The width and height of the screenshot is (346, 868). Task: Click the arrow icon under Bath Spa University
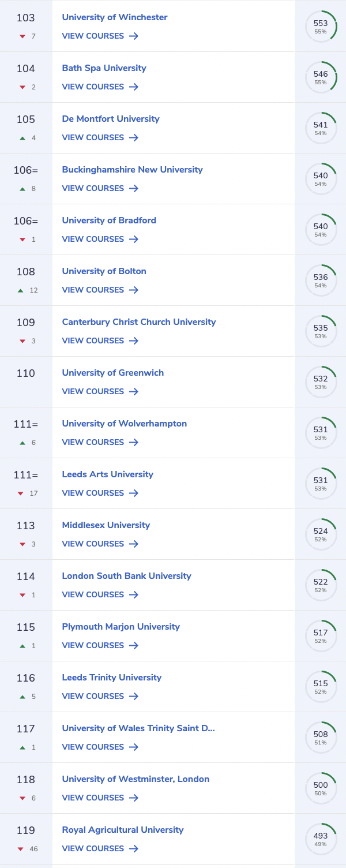[134, 87]
